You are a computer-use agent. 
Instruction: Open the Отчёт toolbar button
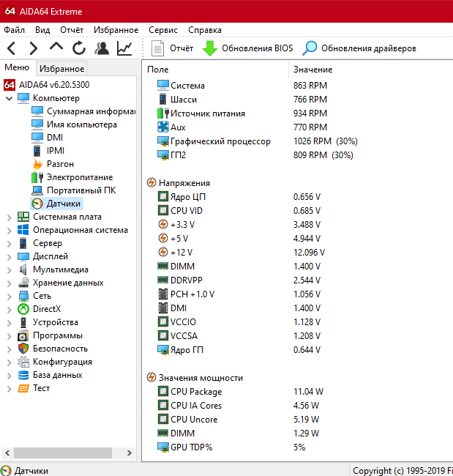172,48
